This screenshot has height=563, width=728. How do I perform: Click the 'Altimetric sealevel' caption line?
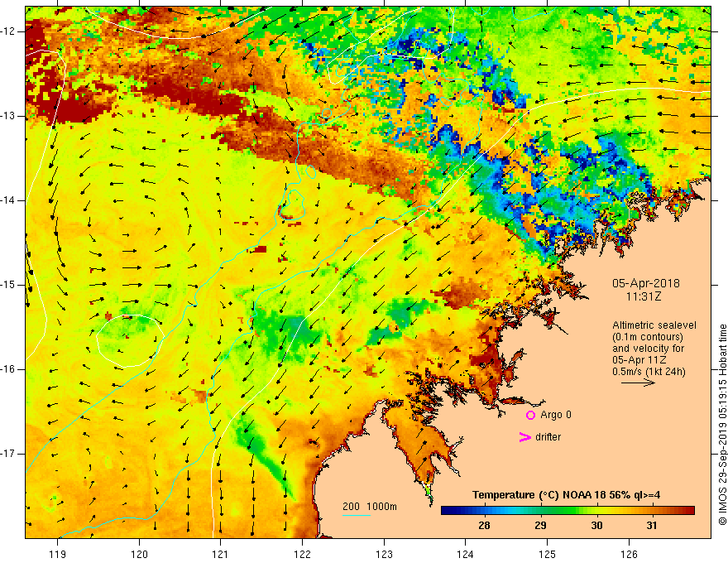point(654,325)
